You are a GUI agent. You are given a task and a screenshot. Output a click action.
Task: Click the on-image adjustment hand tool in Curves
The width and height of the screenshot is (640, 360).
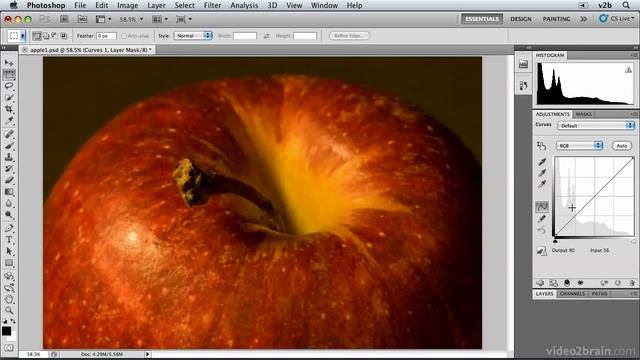(x=542, y=146)
